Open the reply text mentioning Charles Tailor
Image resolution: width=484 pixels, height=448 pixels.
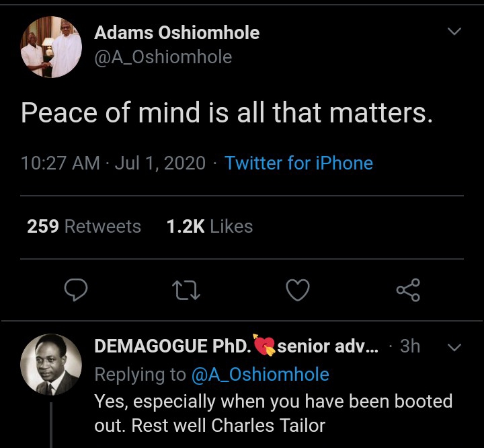coord(273,414)
